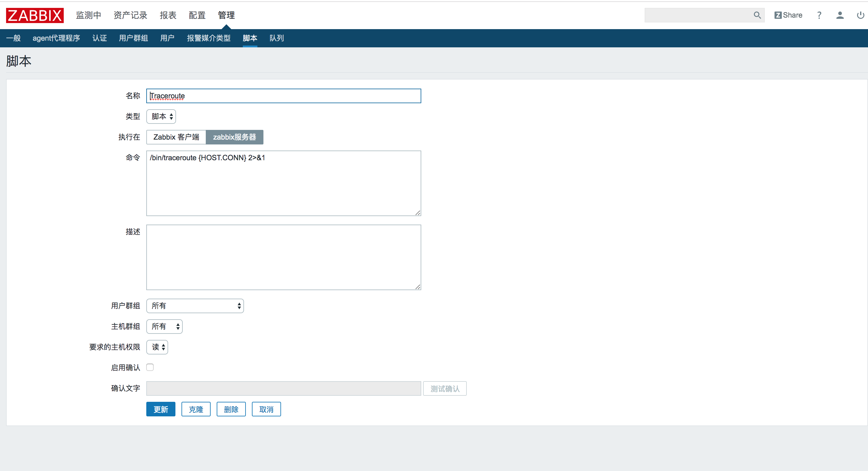The image size is (868, 471).
Task: Open the help question mark icon
Action: coord(819,15)
